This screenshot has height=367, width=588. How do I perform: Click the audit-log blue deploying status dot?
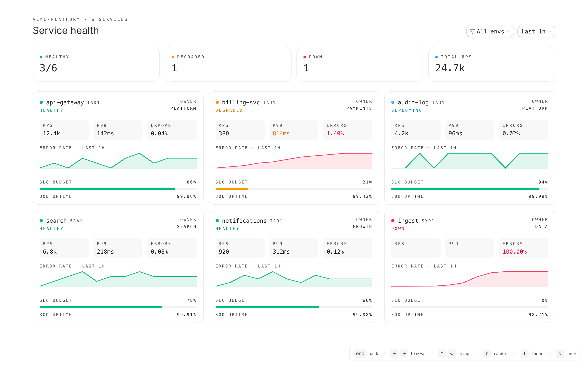tap(393, 102)
